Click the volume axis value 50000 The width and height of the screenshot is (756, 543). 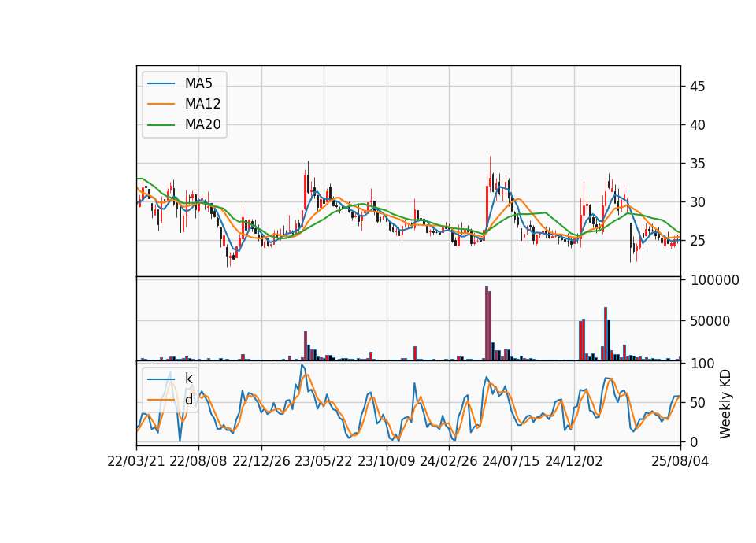pyautogui.click(x=710, y=321)
